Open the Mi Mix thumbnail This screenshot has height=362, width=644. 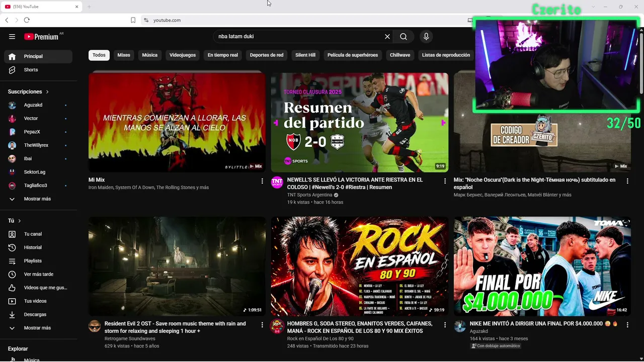coord(177,122)
